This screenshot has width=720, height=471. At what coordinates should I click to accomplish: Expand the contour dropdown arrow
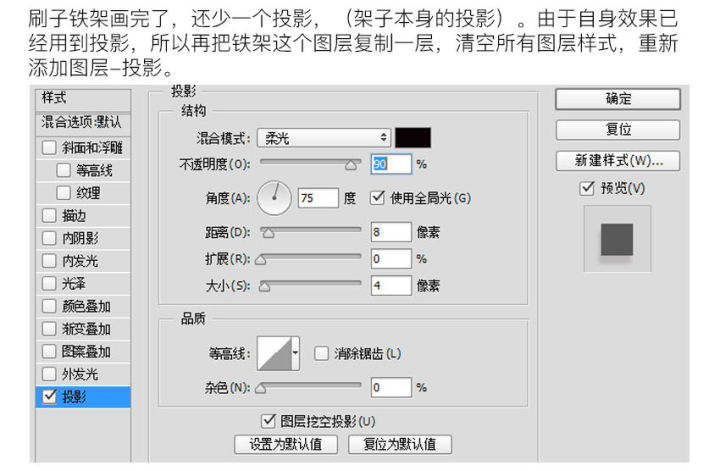point(296,353)
